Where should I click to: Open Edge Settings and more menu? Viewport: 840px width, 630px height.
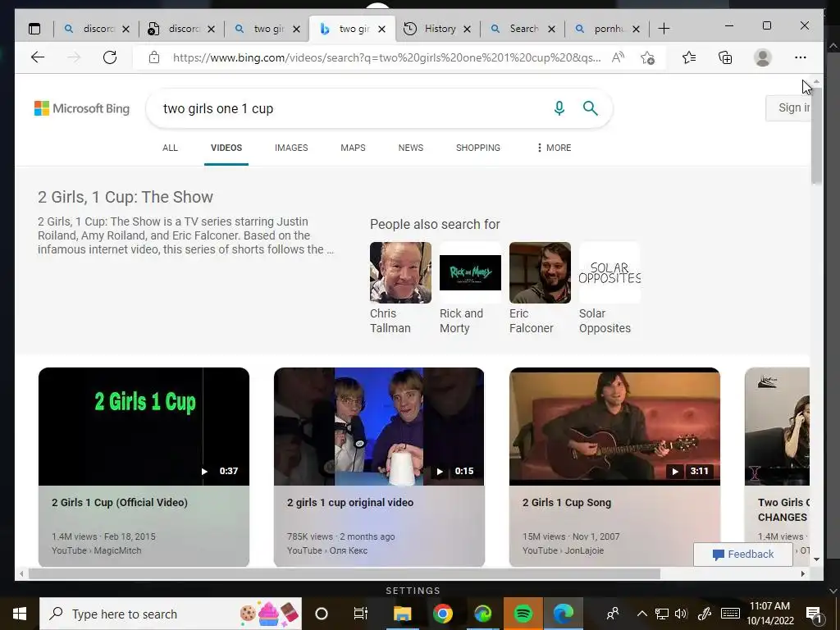[801, 57]
